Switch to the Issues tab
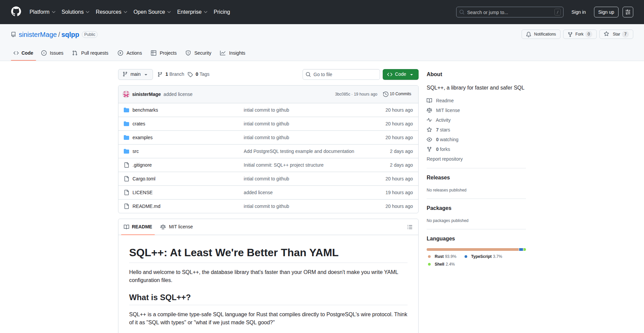Viewport: 644px width, 333px height. pos(52,53)
